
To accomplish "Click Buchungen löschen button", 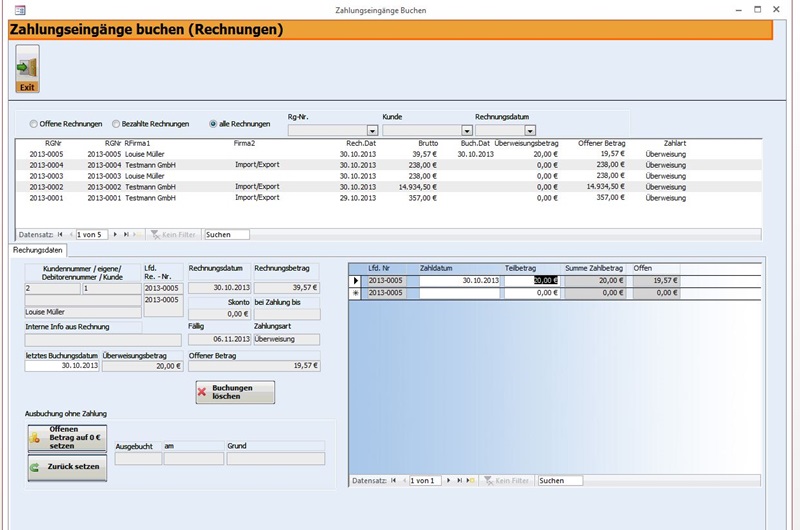I will (x=235, y=392).
